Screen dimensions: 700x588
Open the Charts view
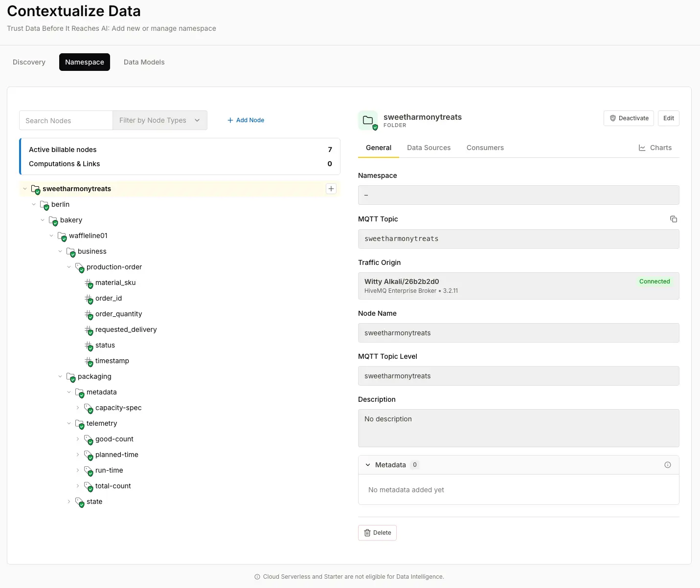(655, 148)
